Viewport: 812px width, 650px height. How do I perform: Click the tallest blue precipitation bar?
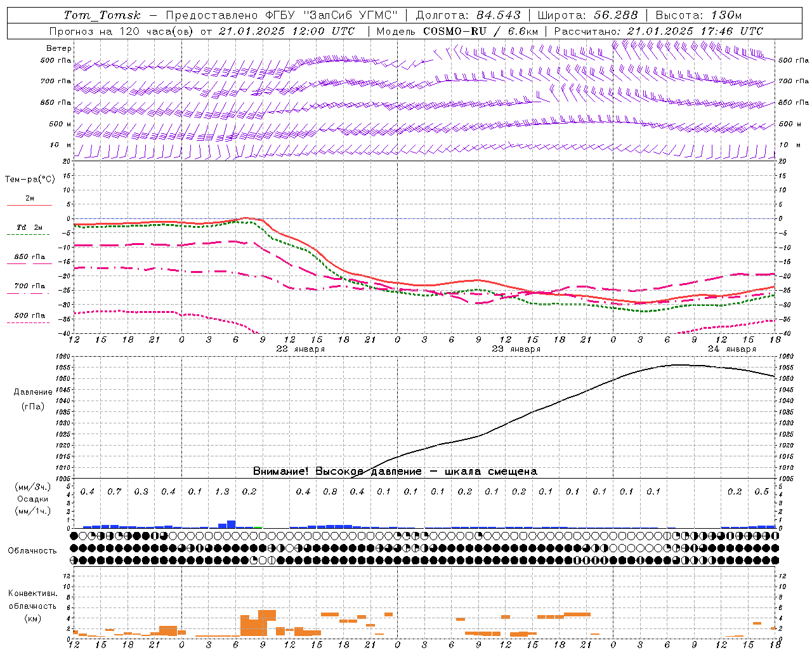232,524
